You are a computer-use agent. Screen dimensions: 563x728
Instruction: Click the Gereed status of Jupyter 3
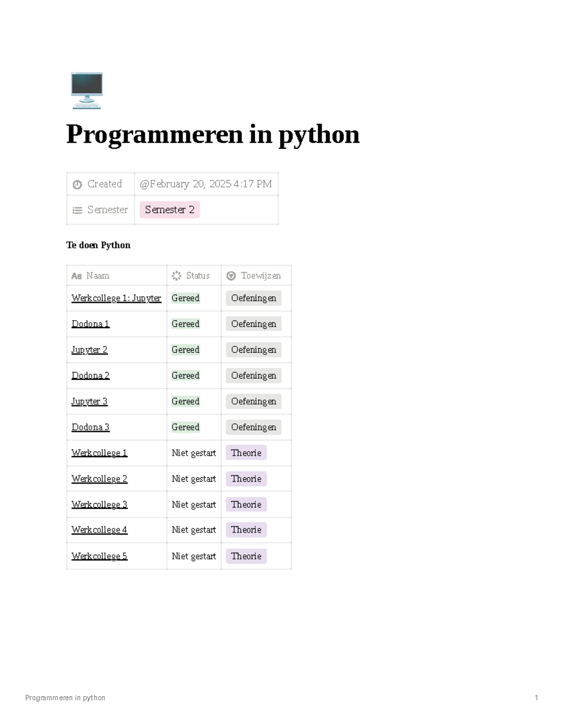186,401
